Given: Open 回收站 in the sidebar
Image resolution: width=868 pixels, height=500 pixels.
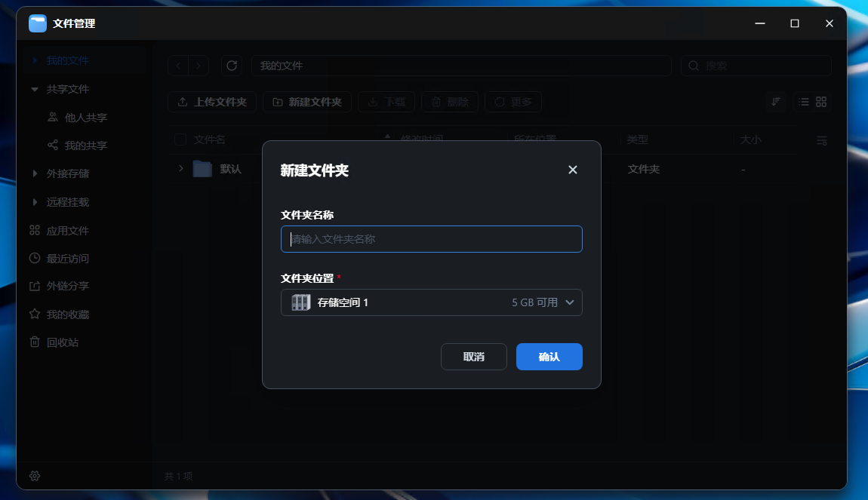Looking at the screenshot, I should [62, 342].
